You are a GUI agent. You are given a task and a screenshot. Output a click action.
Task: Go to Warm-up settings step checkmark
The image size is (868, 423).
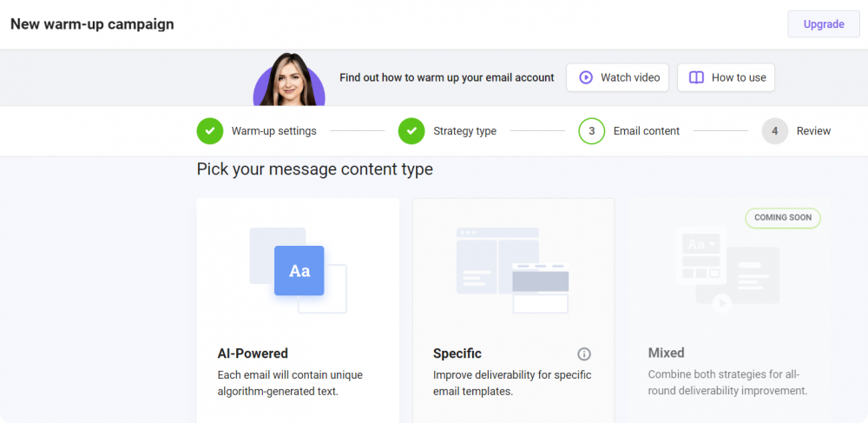[x=210, y=131]
